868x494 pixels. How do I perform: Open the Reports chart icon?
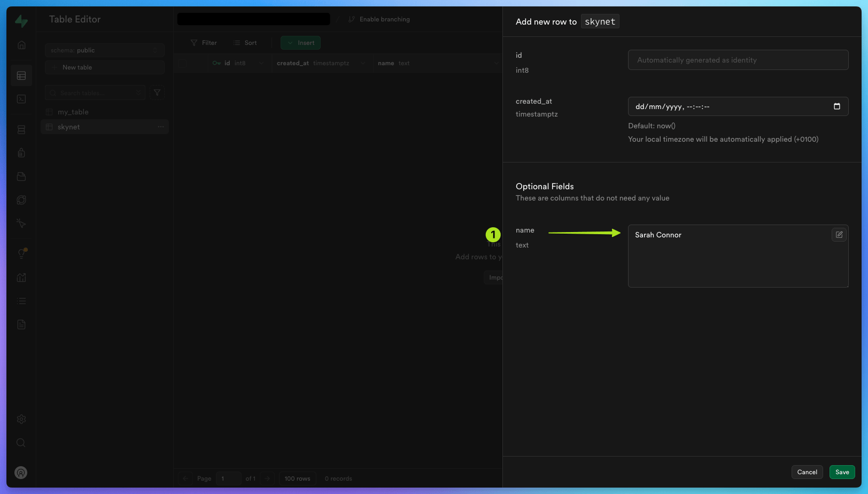[x=21, y=277]
